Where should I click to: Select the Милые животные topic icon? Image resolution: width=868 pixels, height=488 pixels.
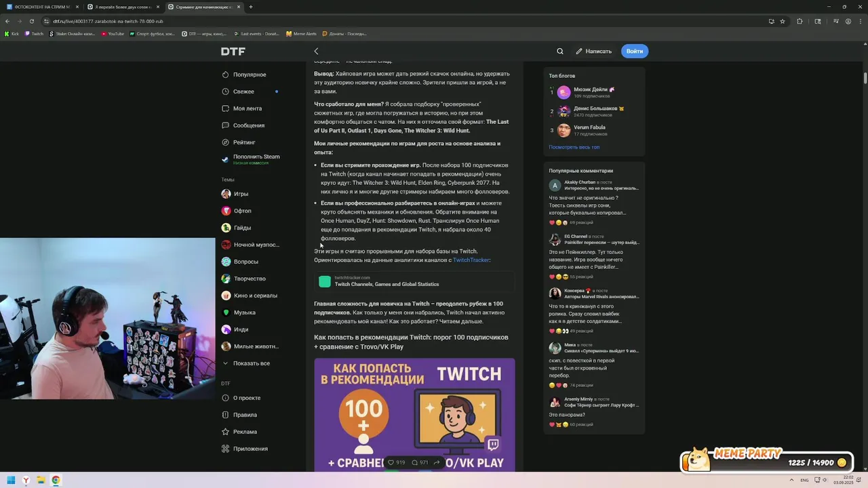226,346
